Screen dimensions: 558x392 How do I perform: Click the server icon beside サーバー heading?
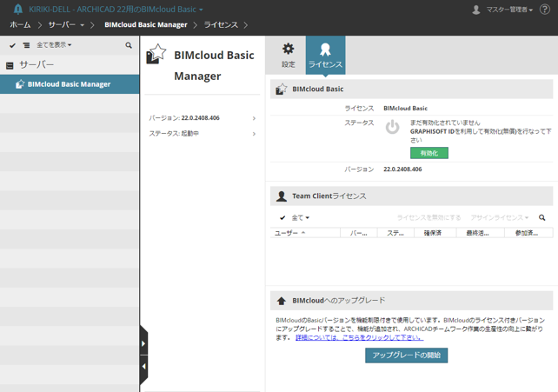pyautogui.click(x=10, y=65)
